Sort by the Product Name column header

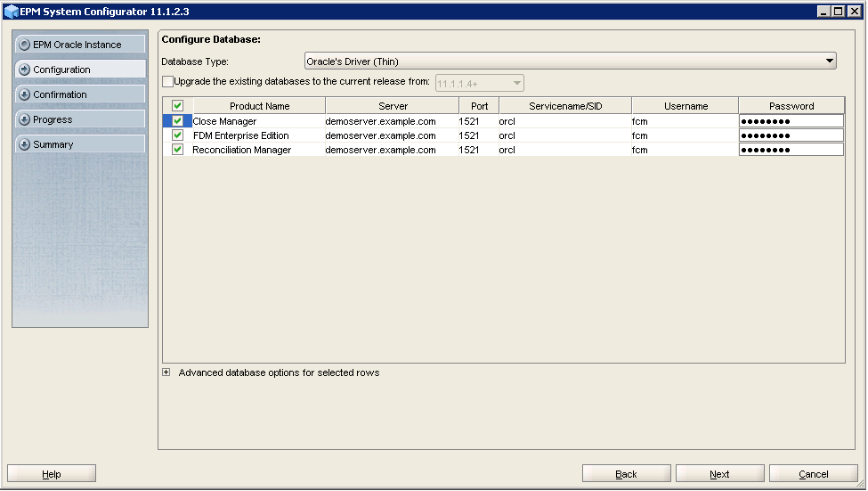(x=259, y=106)
